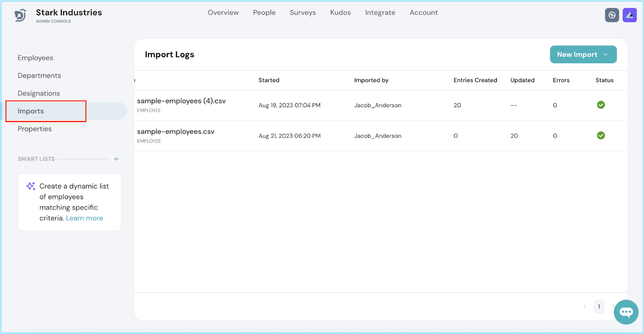
Task: Click the purple profile avatar icon
Action: [630, 15]
